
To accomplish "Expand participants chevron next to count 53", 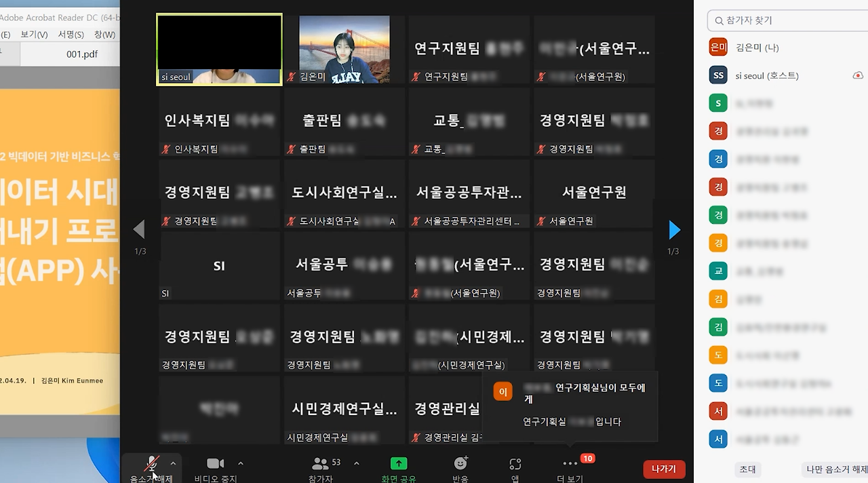I will (357, 464).
